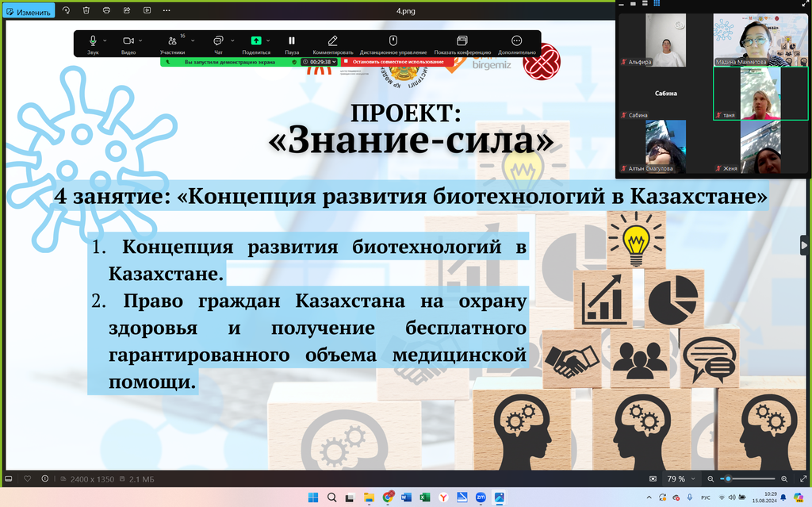Delete the image with trash icon
This screenshot has height=507, width=812.
point(86,11)
